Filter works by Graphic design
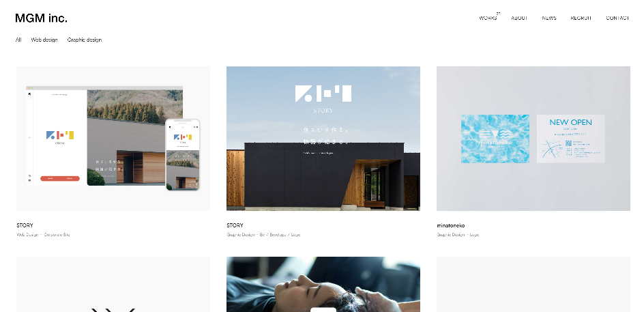 pyautogui.click(x=84, y=40)
